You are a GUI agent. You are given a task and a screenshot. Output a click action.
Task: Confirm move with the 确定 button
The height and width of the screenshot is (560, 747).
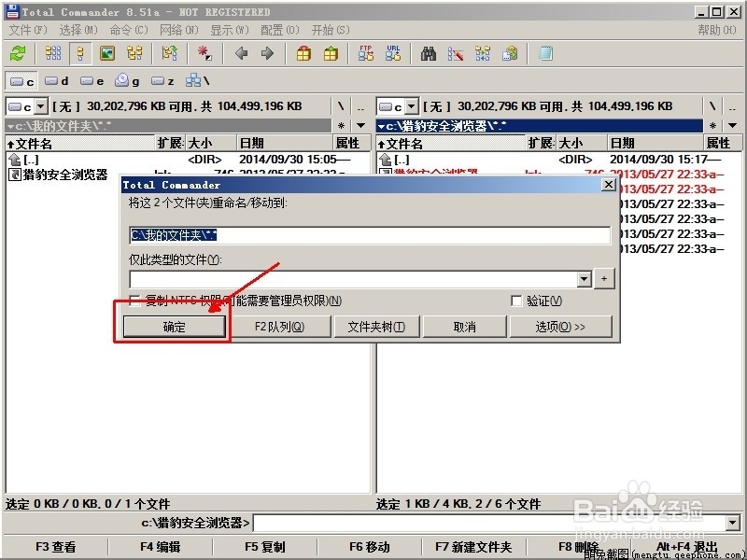(x=174, y=327)
